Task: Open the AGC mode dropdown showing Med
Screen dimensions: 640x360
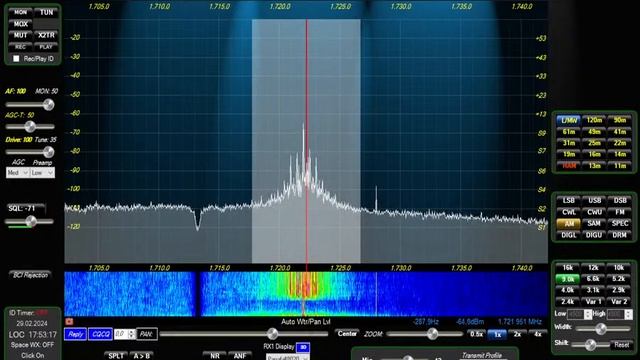Action: (x=18, y=173)
